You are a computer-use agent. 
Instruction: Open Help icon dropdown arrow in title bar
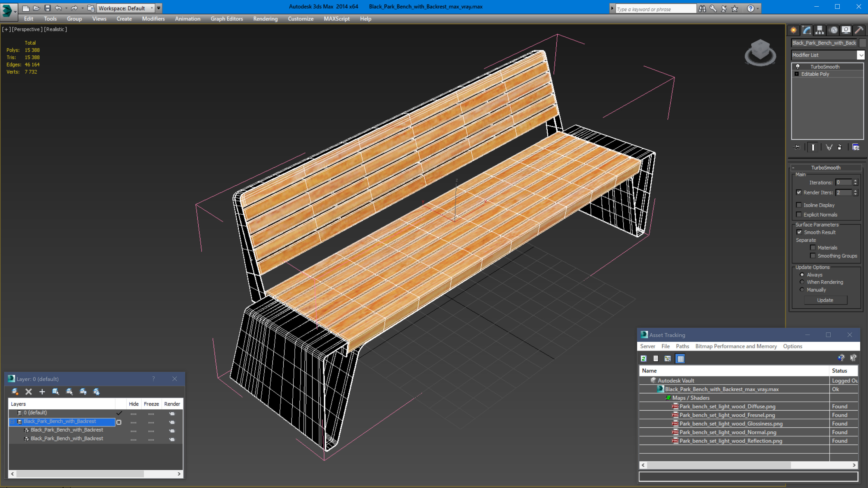[x=758, y=9]
